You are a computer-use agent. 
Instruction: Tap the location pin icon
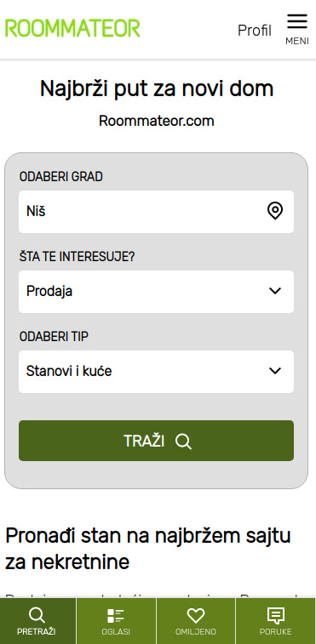275,211
